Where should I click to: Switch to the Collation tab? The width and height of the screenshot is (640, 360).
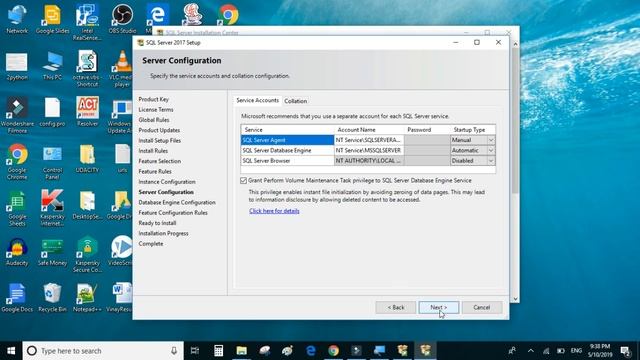(x=296, y=101)
